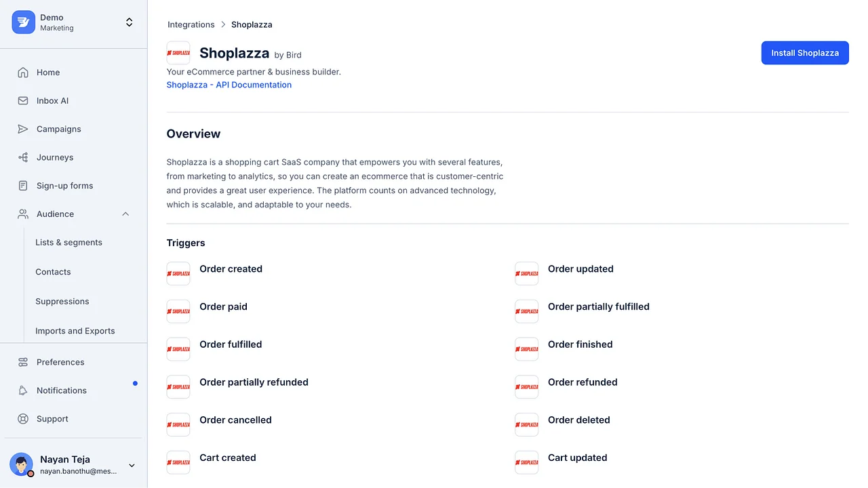Go back via the Integrations breadcrumb
868x488 pixels.
coord(191,24)
